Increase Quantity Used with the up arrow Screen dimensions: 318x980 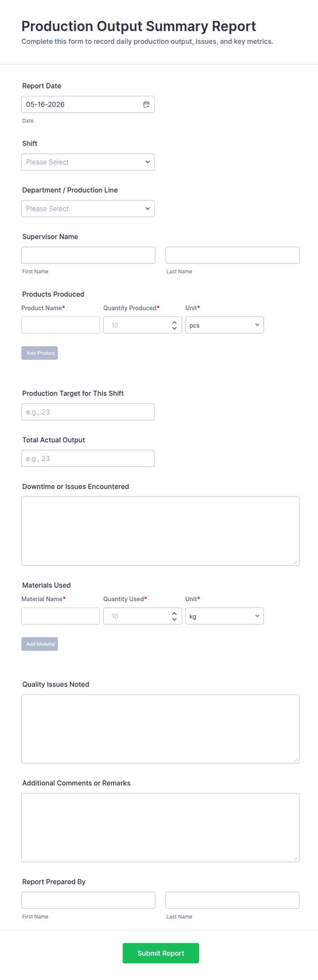(x=174, y=613)
